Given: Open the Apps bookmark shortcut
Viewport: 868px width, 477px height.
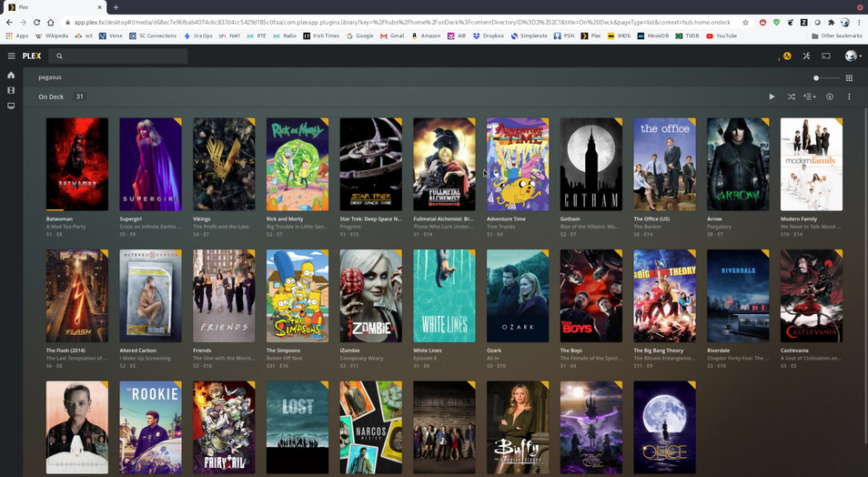Looking at the screenshot, I should click(x=16, y=36).
